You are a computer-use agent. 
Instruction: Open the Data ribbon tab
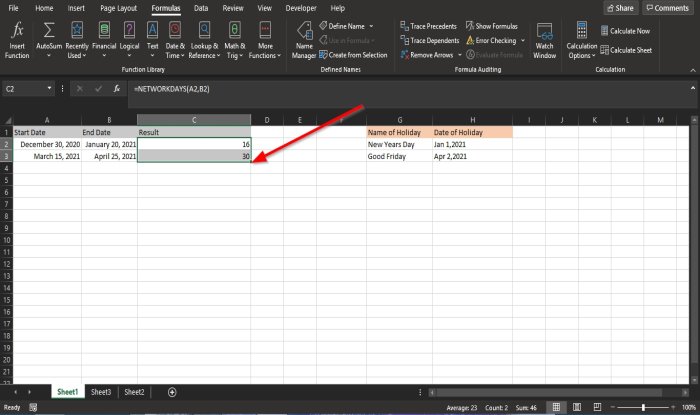coord(201,8)
